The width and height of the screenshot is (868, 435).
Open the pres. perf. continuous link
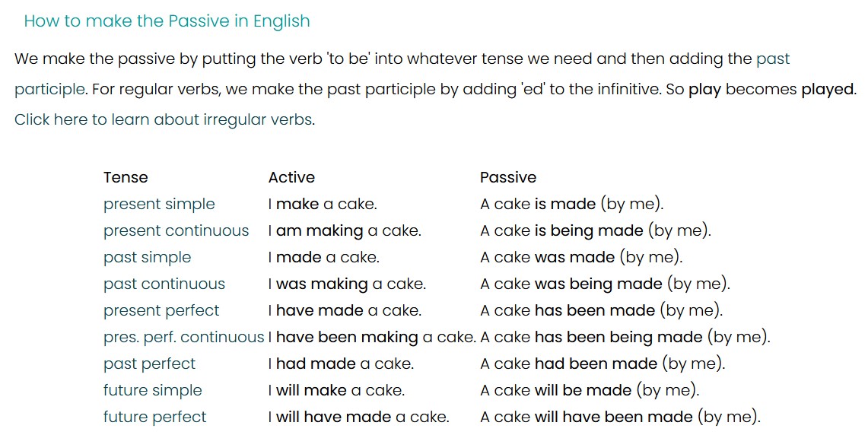tap(184, 337)
